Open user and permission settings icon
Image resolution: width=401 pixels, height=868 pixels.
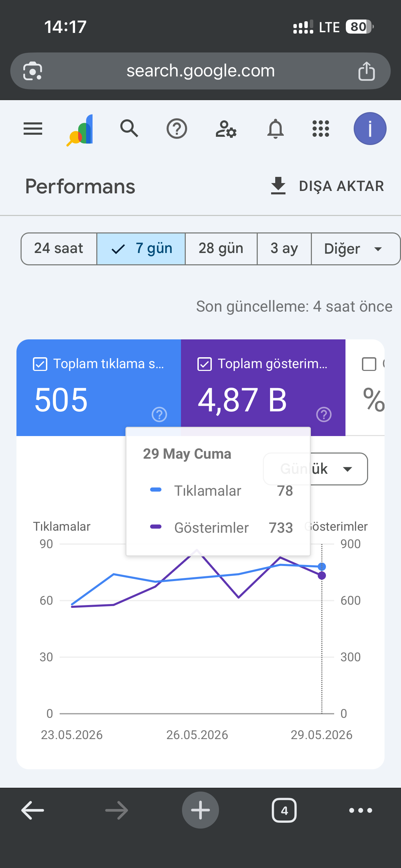pyautogui.click(x=226, y=129)
